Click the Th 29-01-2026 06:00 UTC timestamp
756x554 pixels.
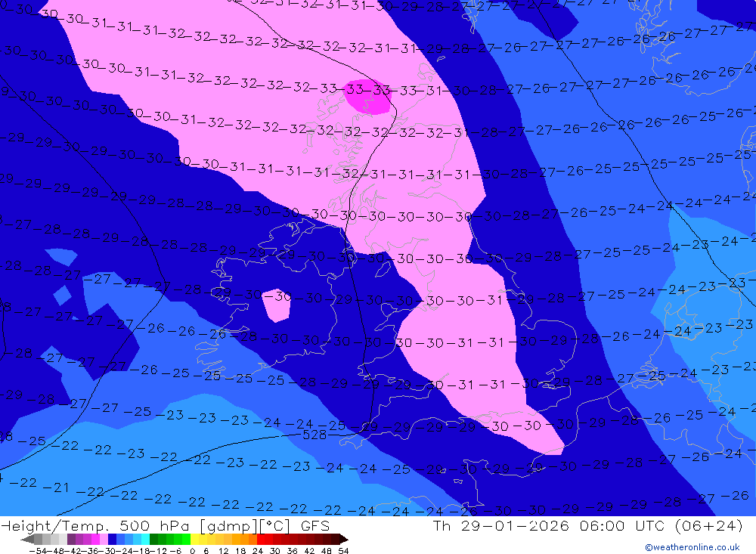point(548,525)
